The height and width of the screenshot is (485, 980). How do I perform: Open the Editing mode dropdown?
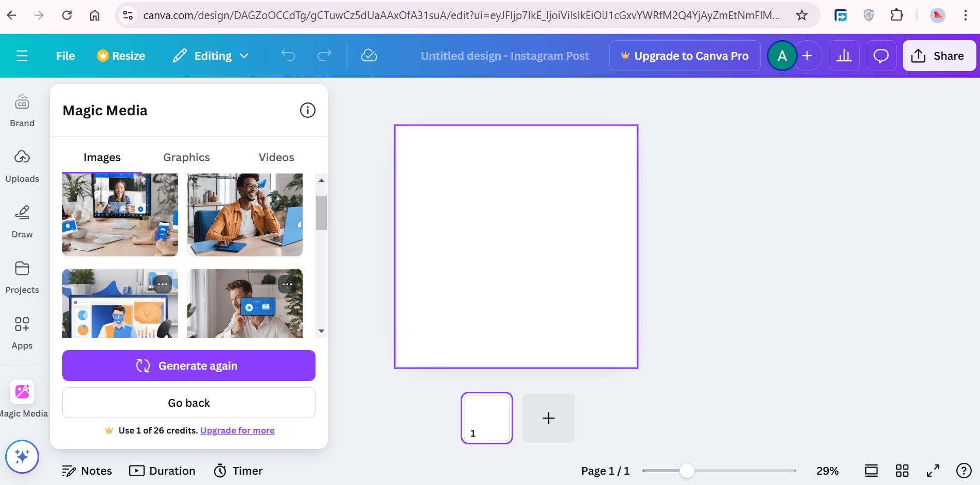(x=211, y=56)
